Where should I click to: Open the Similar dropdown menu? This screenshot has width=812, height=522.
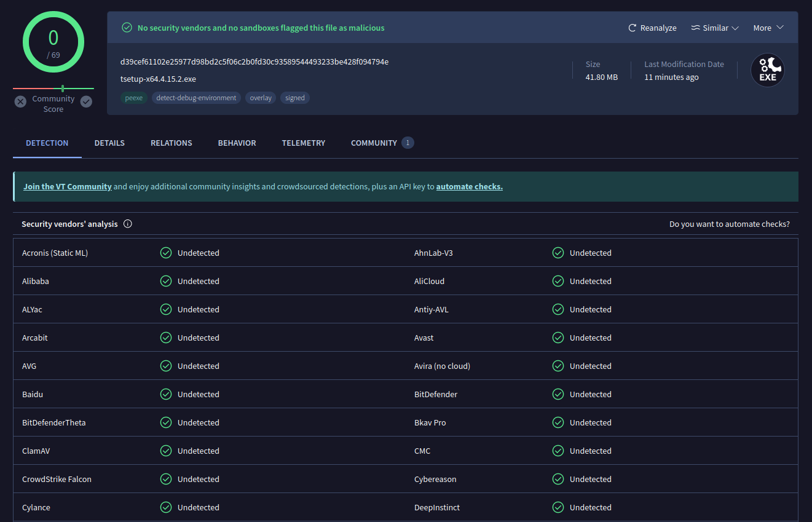tap(715, 28)
